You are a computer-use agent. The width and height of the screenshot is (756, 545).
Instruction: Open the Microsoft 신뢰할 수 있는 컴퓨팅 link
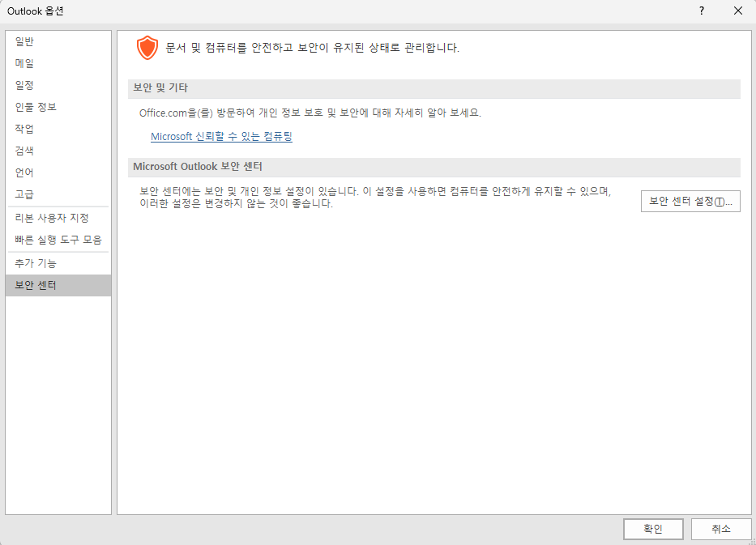click(x=221, y=136)
